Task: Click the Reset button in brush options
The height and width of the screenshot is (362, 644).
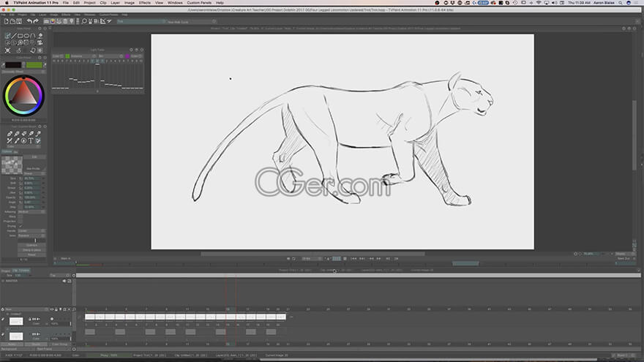Action: pos(31,255)
